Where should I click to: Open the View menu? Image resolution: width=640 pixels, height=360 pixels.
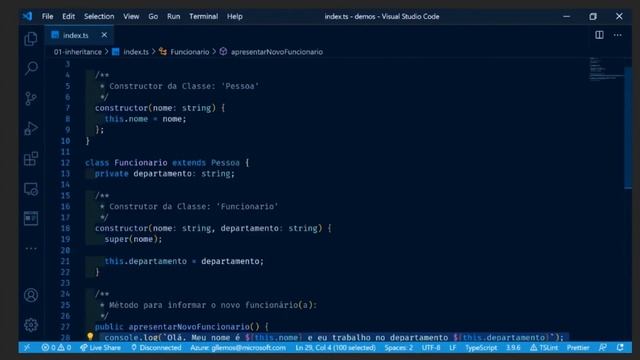tap(131, 17)
